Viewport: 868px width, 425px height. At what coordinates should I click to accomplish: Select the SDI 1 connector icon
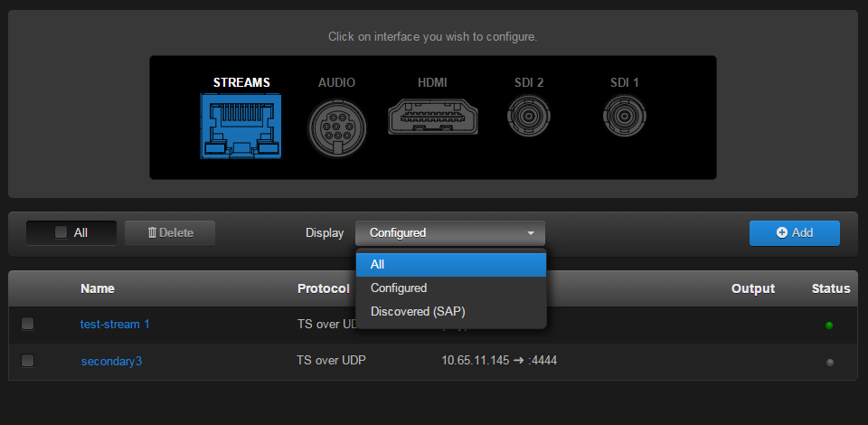[624, 116]
